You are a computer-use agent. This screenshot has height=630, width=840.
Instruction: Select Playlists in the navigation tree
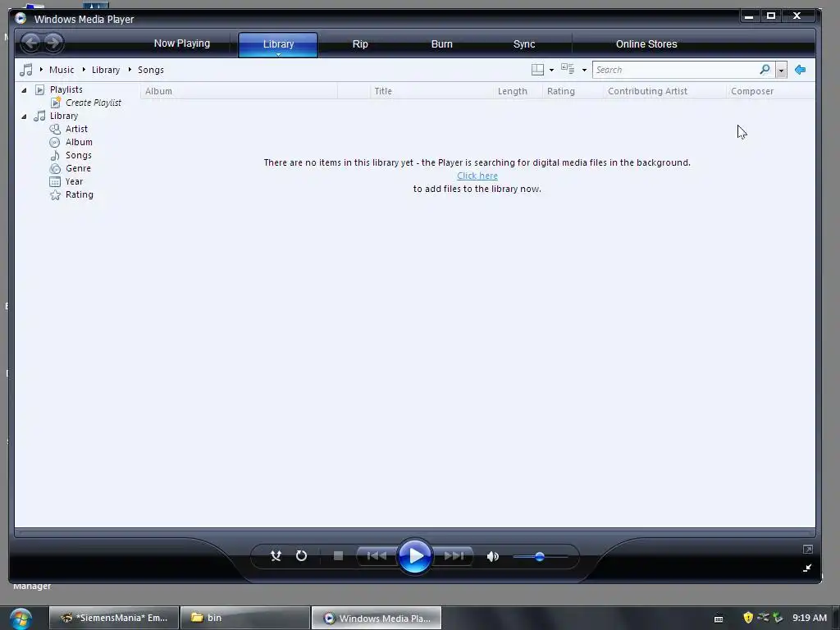[66, 89]
